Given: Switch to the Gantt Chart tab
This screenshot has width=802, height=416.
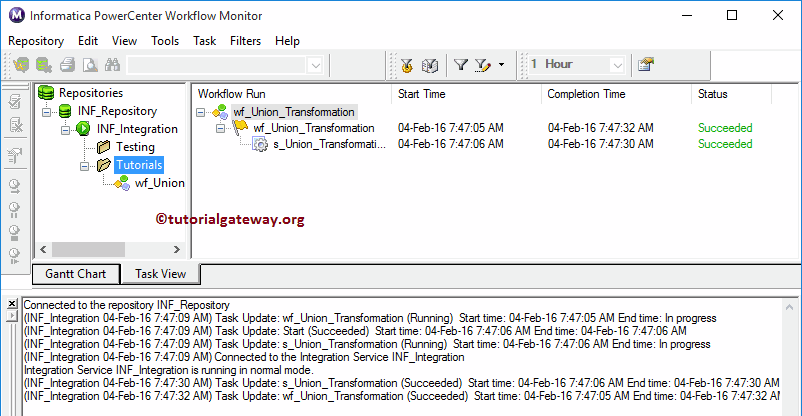Looking at the screenshot, I should pyautogui.click(x=76, y=274).
